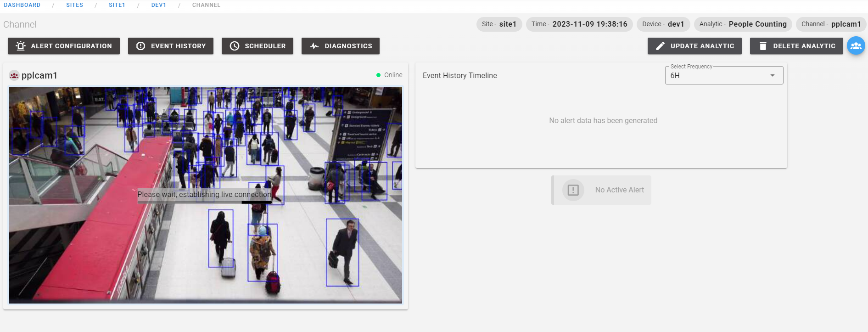Expand frequency options using the dropdown arrow
The image size is (868, 332).
tap(773, 76)
